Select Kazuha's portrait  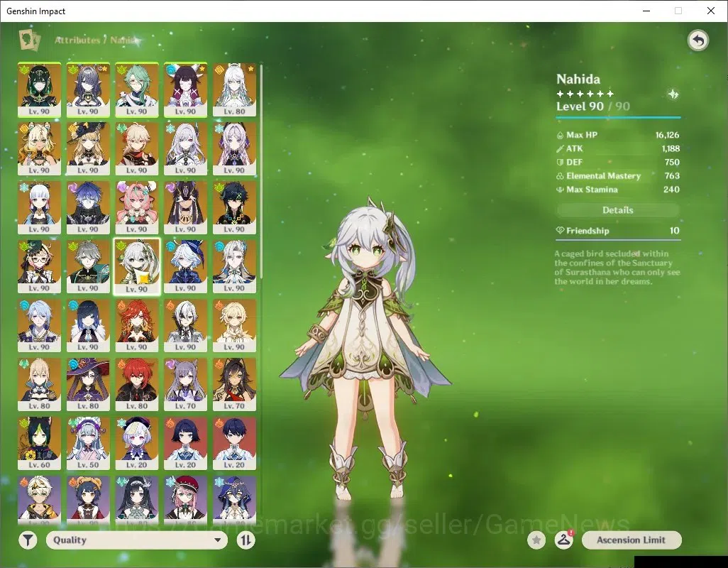coord(137,149)
